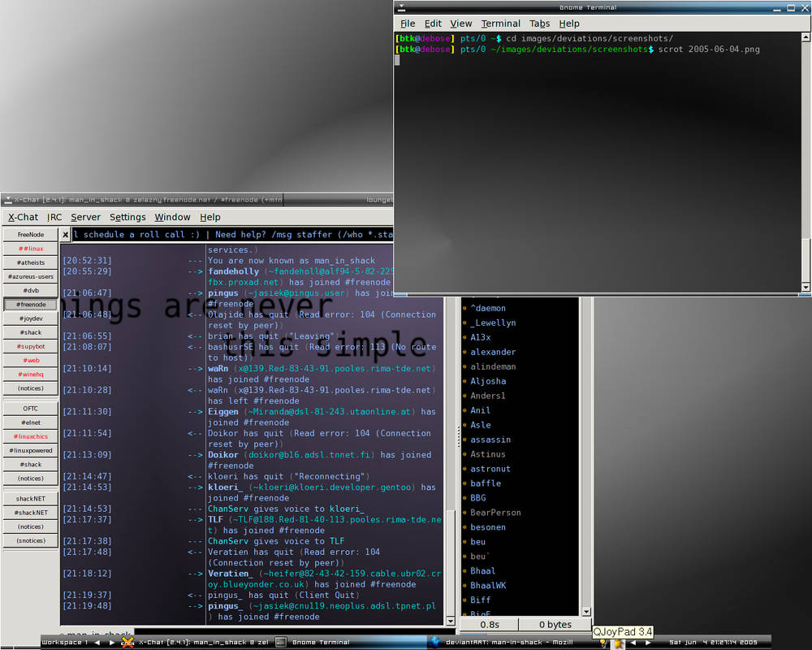Open the Tabs menu in Gnome Terminal
The height and width of the screenshot is (650, 812).
coord(540,24)
